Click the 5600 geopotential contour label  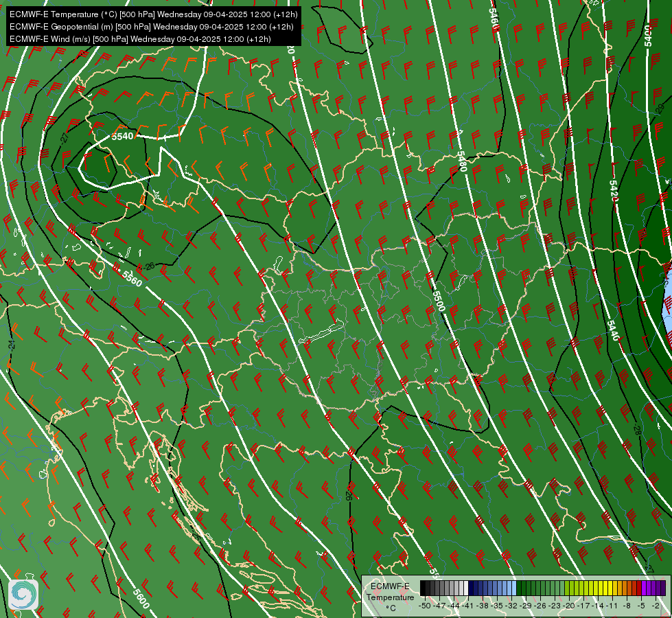141,599
